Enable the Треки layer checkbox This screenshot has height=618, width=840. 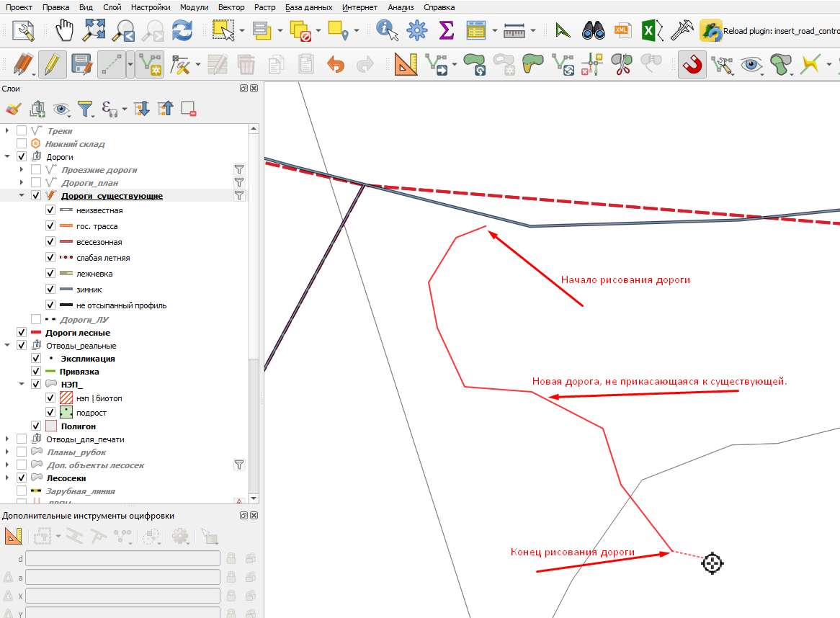click(x=22, y=130)
